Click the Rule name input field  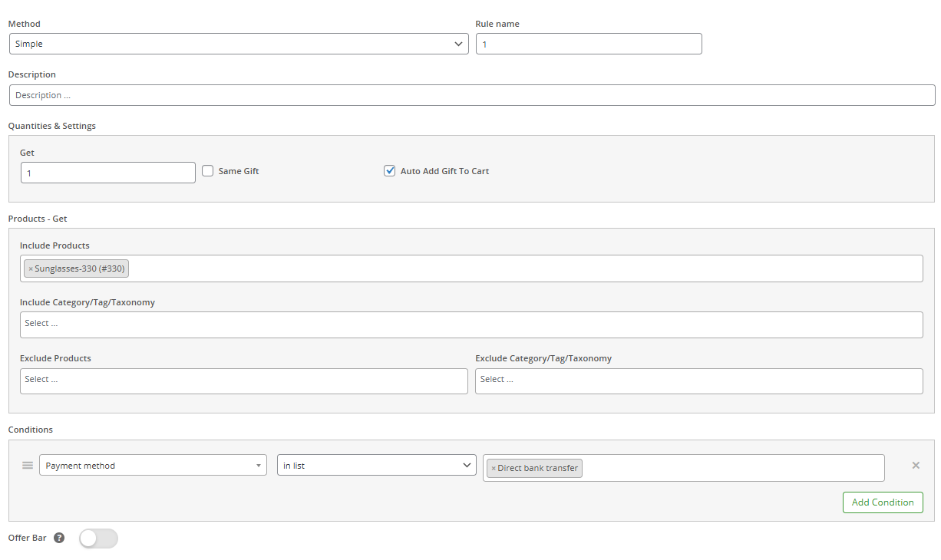pyautogui.click(x=588, y=44)
